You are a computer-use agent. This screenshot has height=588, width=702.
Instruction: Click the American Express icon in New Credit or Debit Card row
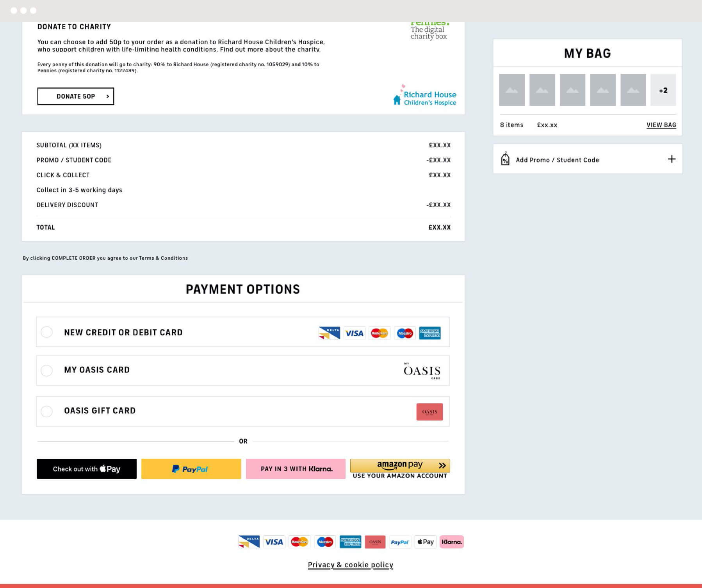point(430,333)
